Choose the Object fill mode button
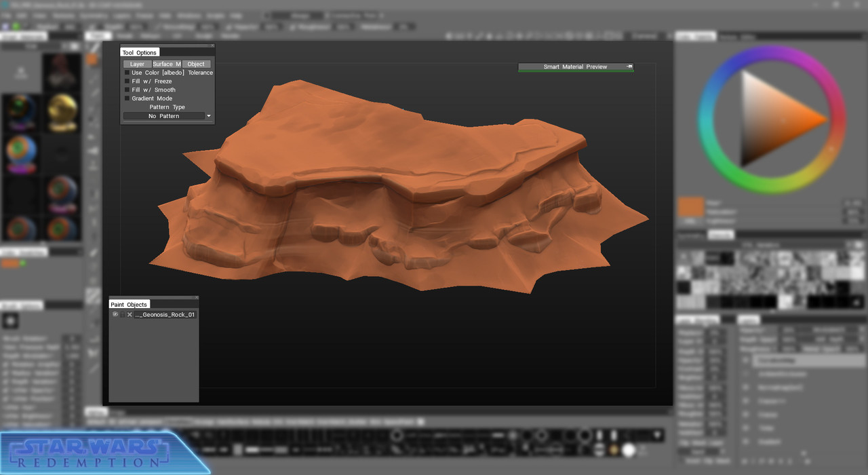Viewport: 868px width, 475px height. coord(196,64)
